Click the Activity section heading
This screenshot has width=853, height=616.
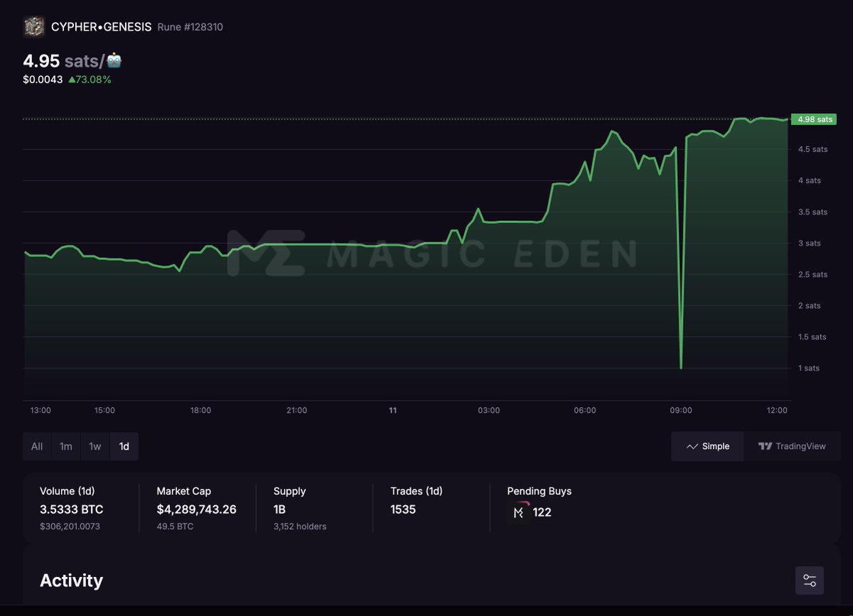71,580
